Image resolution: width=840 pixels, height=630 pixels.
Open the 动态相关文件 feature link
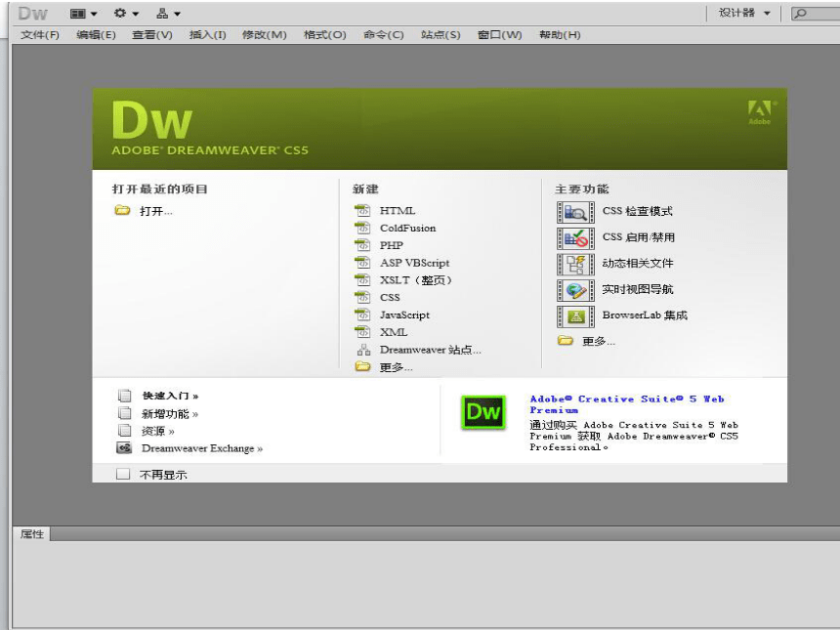click(x=638, y=263)
